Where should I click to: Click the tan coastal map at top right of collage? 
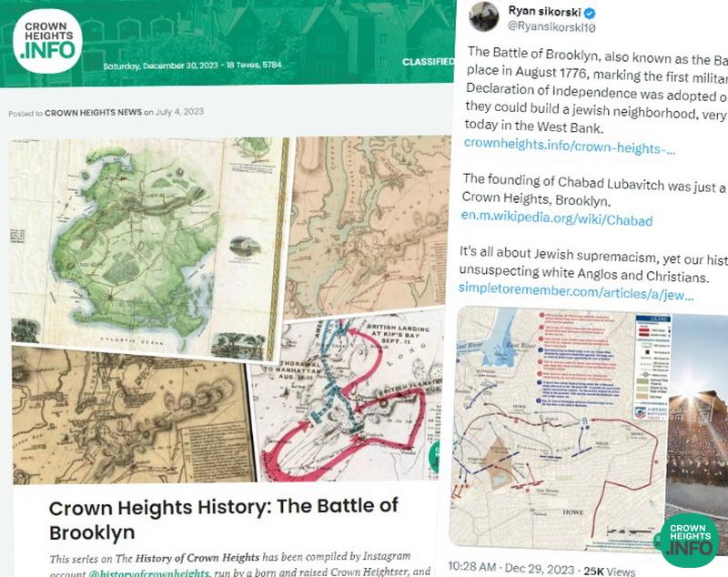pyautogui.click(x=368, y=227)
